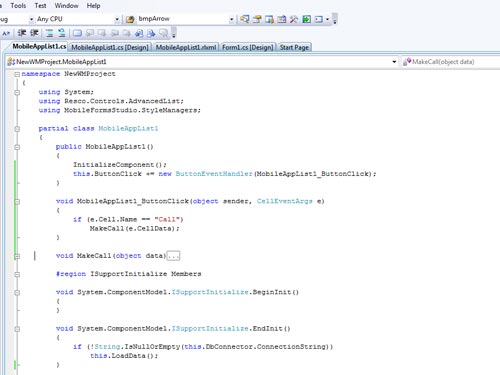Open the Tools menu
The width and height of the screenshot is (500, 375).
pyautogui.click(x=18, y=6)
